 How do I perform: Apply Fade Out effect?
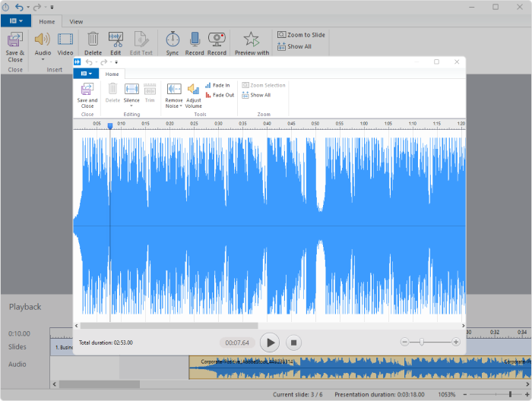220,95
